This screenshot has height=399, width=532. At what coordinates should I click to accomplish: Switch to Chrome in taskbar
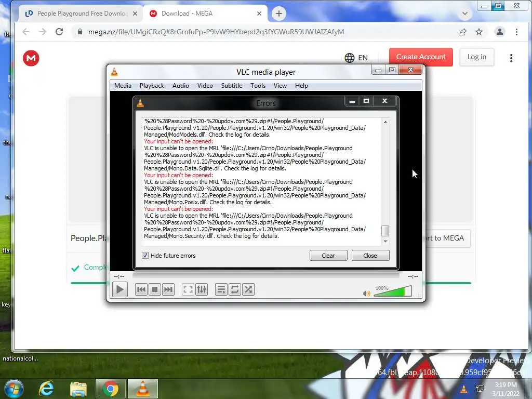tap(111, 389)
